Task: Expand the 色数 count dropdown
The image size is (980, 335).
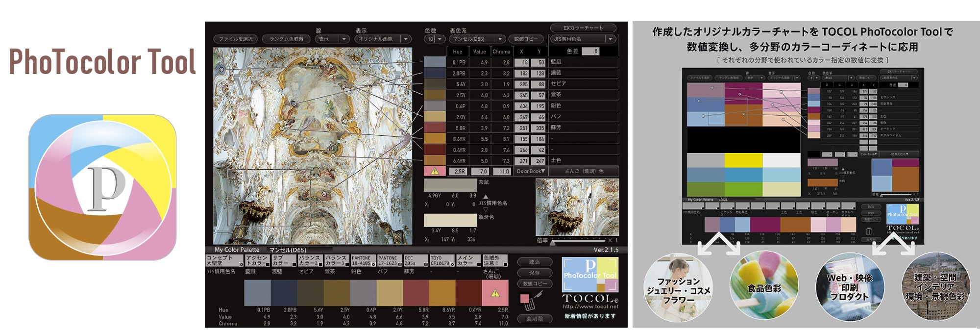Action: pyautogui.click(x=435, y=39)
